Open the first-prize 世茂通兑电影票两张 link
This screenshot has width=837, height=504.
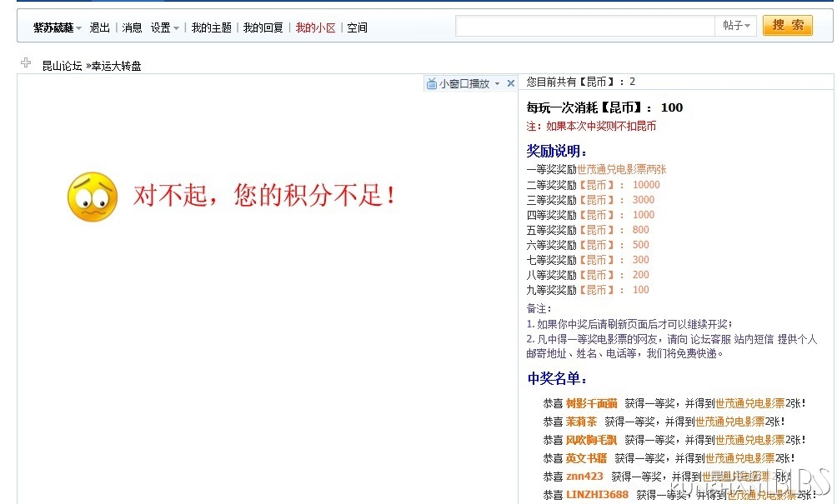621,169
